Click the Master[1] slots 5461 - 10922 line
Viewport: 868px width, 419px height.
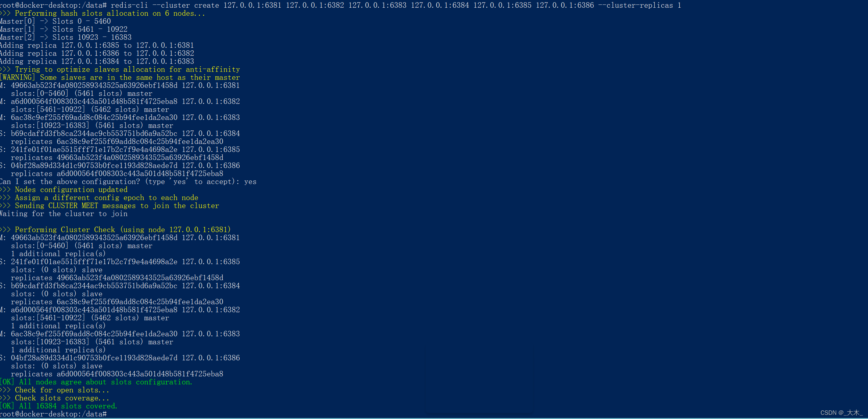click(64, 29)
